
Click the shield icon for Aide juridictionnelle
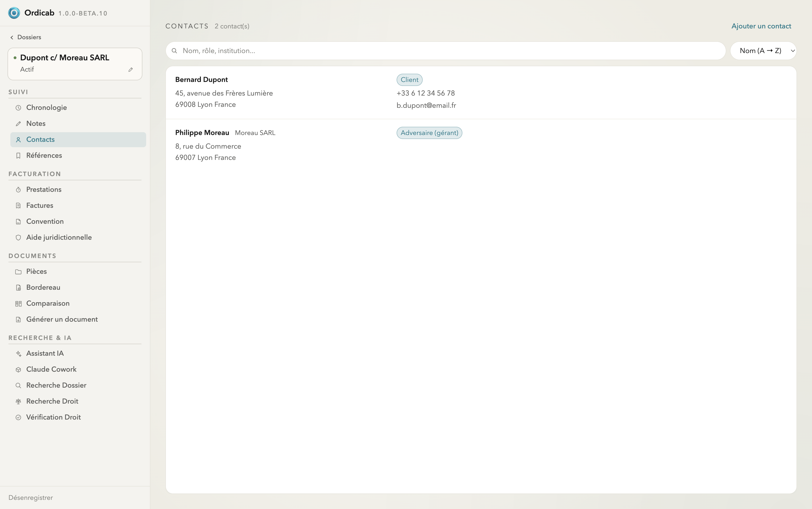(x=19, y=237)
